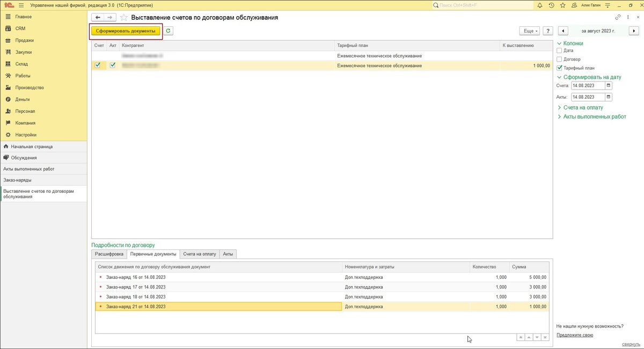Open the help question mark button
Image resolution: width=644 pixels, height=349 pixels.
coord(548,31)
